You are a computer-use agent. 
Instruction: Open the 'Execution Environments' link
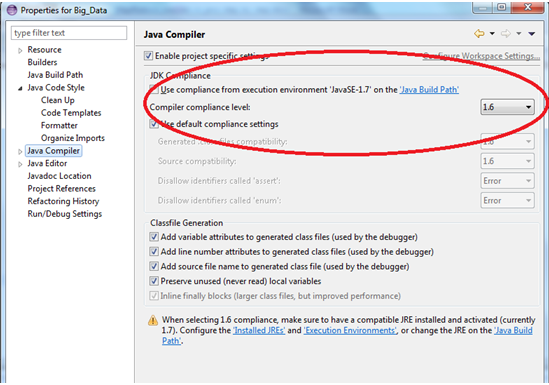(x=350, y=330)
